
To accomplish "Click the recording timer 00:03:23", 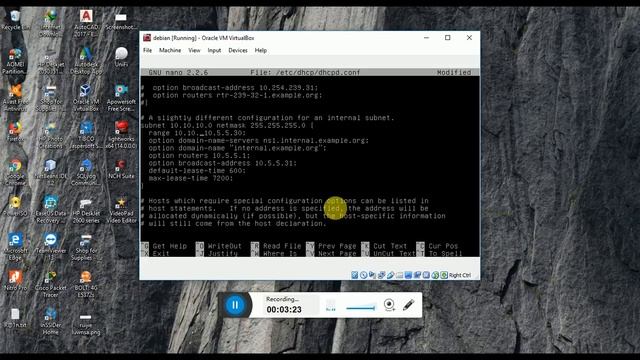I will [284, 309].
